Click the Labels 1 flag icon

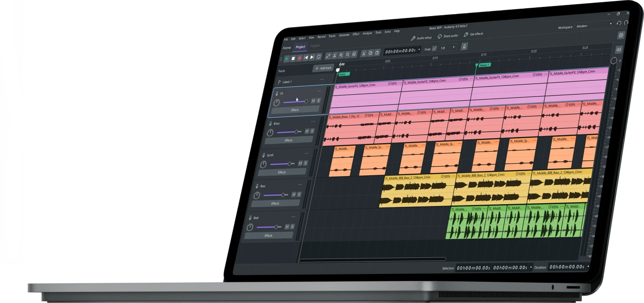pyautogui.click(x=279, y=82)
